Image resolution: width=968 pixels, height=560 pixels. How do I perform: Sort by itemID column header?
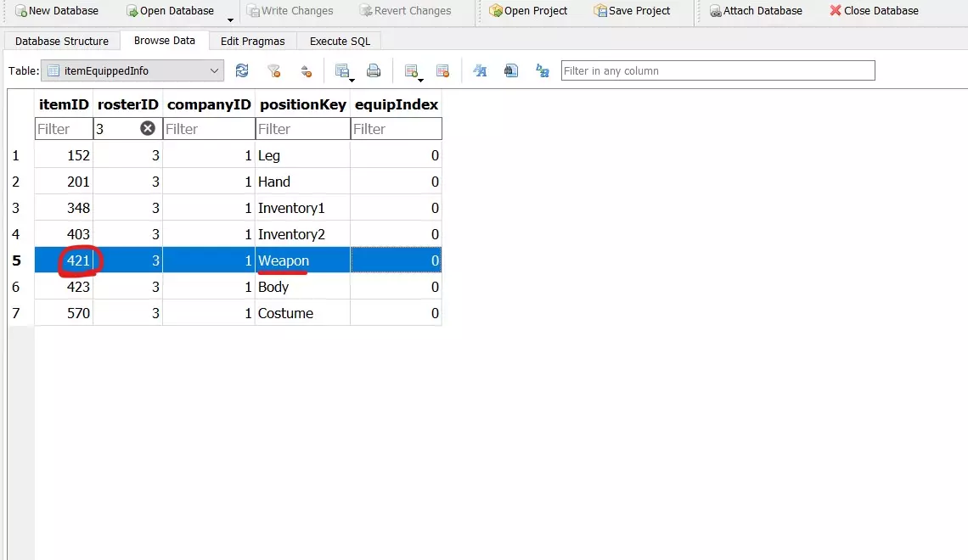tap(64, 104)
